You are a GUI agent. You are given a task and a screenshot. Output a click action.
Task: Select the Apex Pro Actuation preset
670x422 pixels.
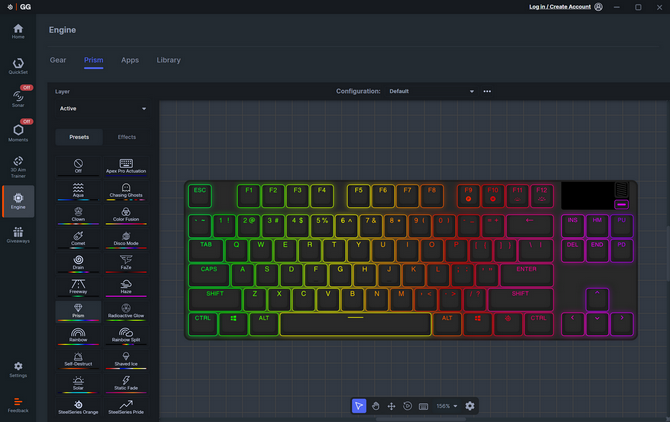pos(126,167)
